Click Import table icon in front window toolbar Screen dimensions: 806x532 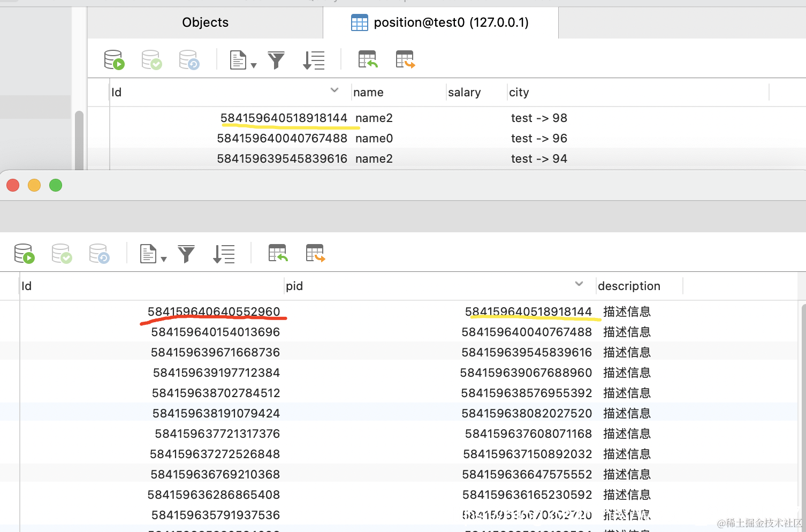click(278, 253)
